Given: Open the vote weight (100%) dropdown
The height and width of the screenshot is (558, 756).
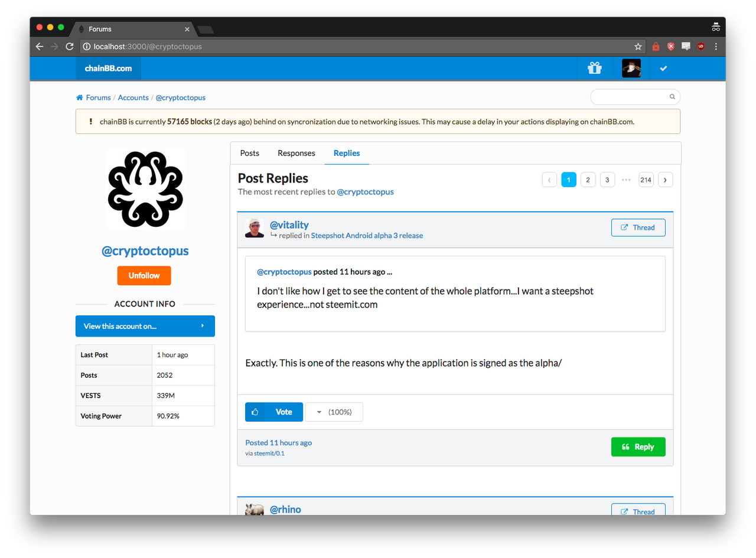Looking at the screenshot, I should pyautogui.click(x=334, y=412).
